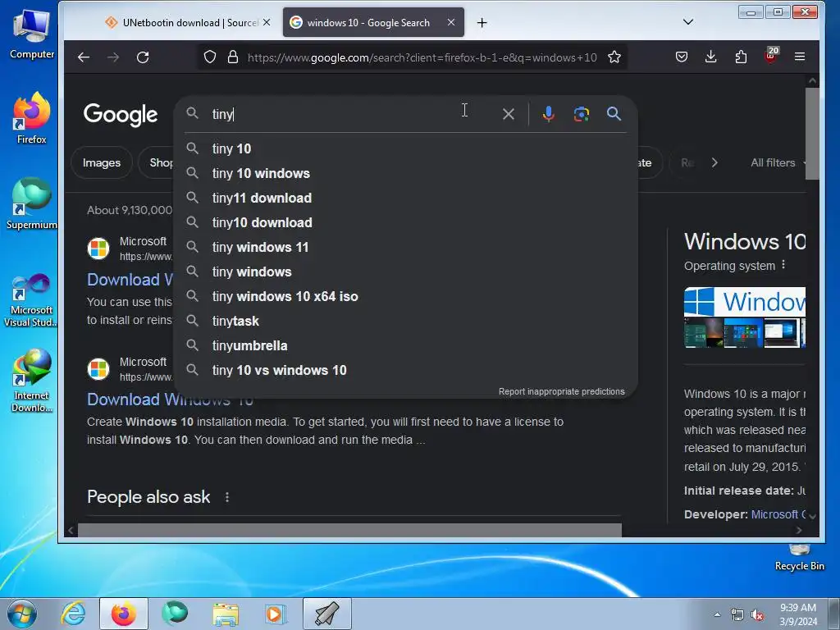Go back to the previous page
The width and height of the screenshot is (840, 630).
click(83, 57)
